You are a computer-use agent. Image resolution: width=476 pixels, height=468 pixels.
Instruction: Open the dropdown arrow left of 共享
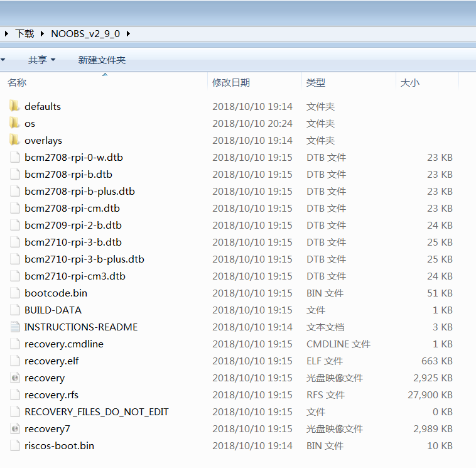tap(3, 60)
